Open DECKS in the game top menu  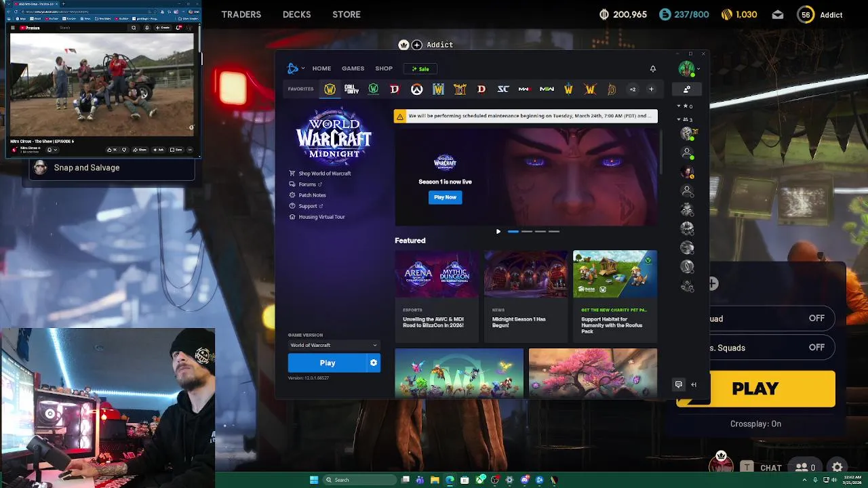296,14
